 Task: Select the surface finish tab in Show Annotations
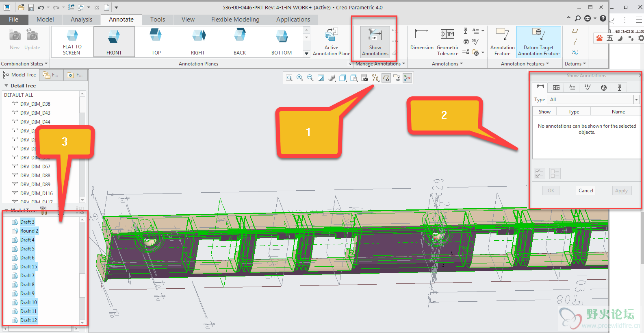pyautogui.click(x=588, y=87)
